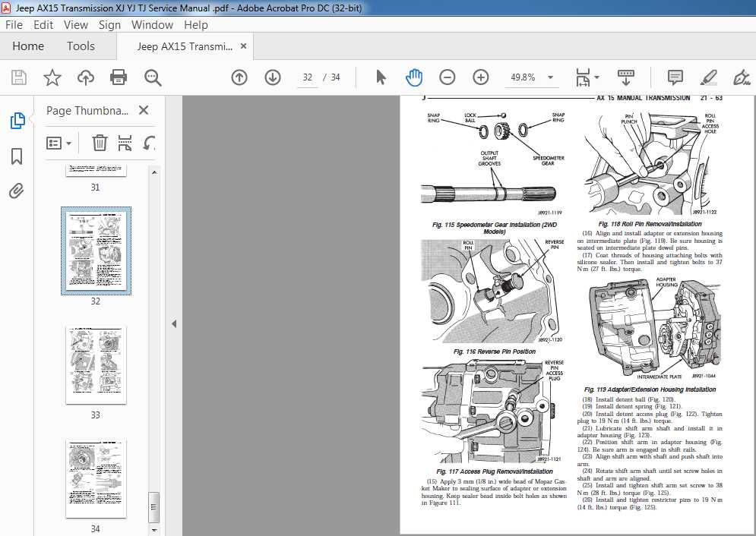Choose the Selection arrow tool
The width and height of the screenshot is (756, 536).
[x=381, y=77]
